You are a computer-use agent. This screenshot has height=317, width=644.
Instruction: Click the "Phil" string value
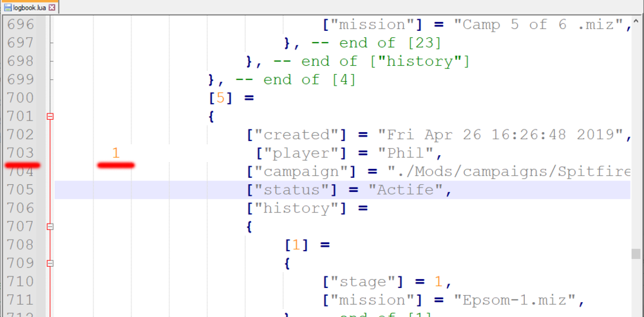(x=406, y=154)
